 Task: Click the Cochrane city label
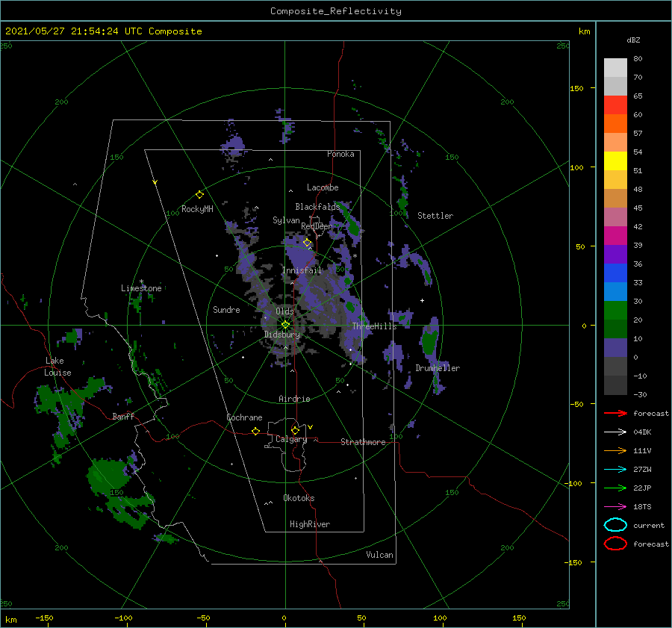pyautogui.click(x=244, y=417)
